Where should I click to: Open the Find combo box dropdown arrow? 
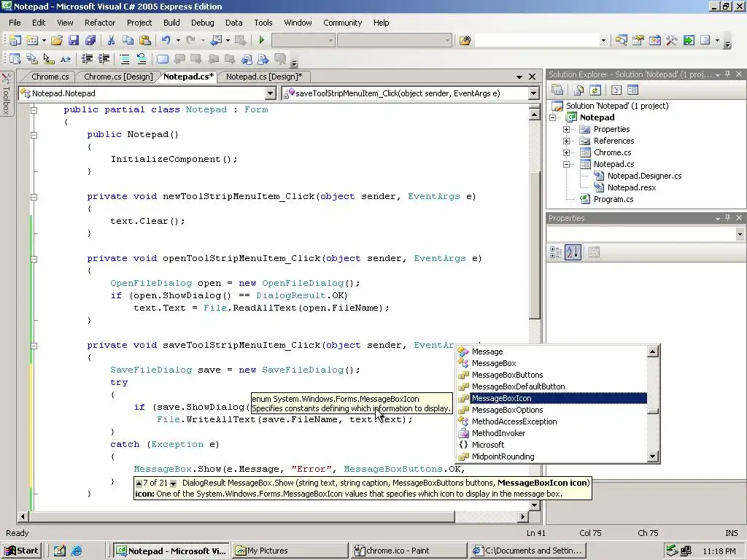pos(603,41)
